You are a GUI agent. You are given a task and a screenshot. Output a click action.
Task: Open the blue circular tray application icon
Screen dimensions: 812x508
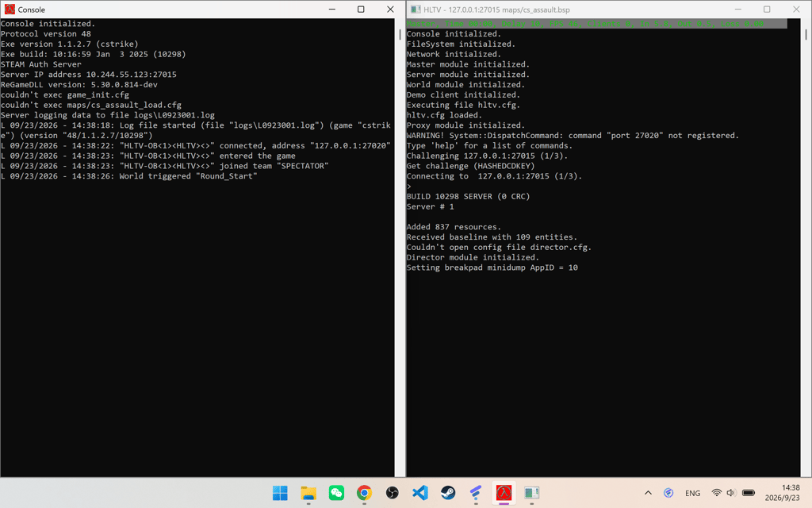668,493
